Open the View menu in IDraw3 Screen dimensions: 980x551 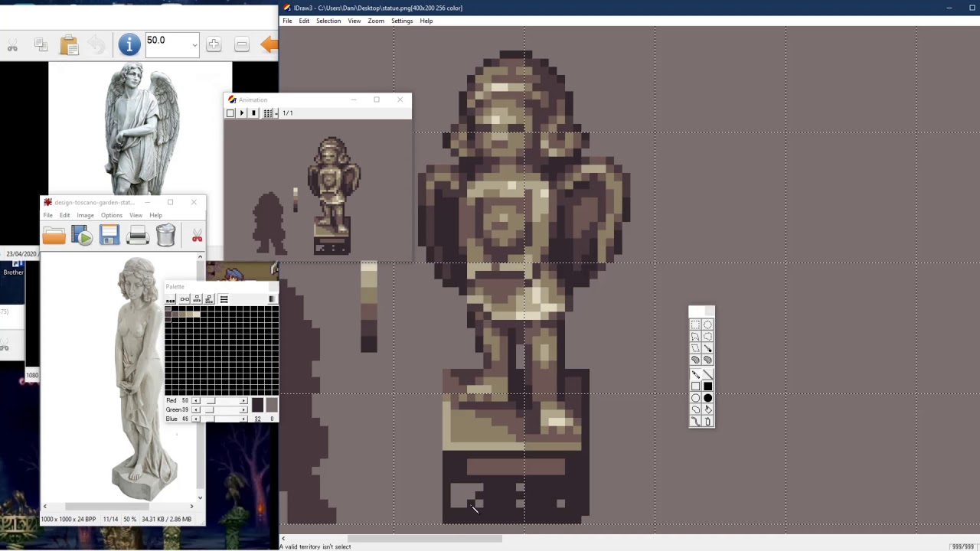(354, 21)
